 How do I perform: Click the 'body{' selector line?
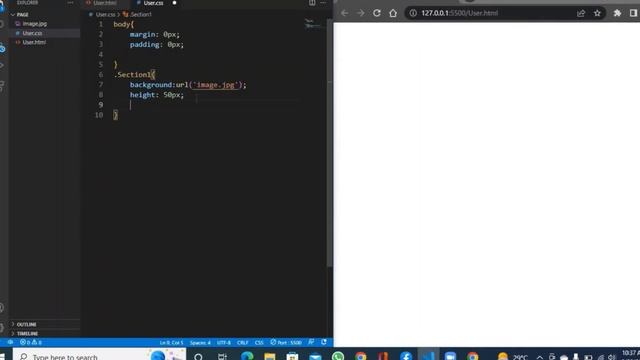(x=124, y=24)
